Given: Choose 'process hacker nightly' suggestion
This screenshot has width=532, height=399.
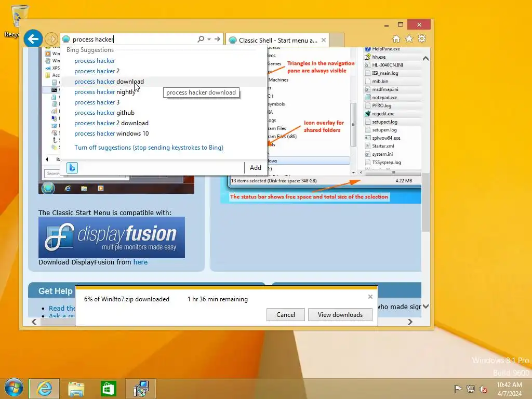Looking at the screenshot, I should 105,92.
